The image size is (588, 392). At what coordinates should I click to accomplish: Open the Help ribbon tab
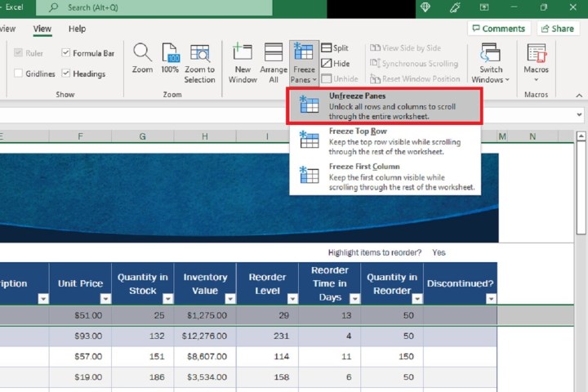coord(77,29)
